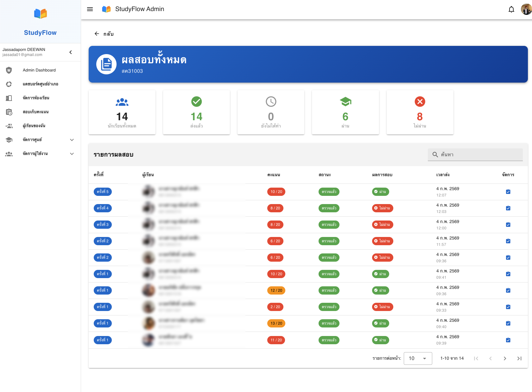Open Admin Dashboard in sidebar

tap(39, 70)
